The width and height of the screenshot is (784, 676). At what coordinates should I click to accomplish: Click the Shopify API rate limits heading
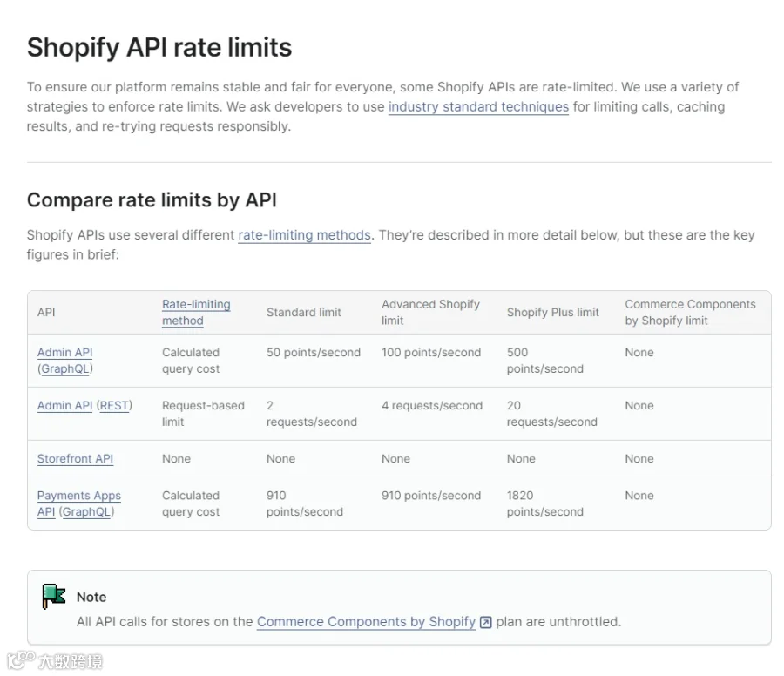pos(159,48)
